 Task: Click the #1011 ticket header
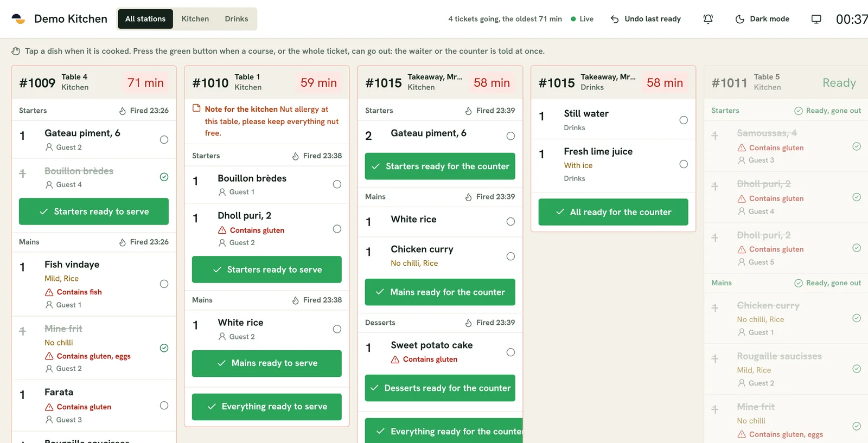786,82
